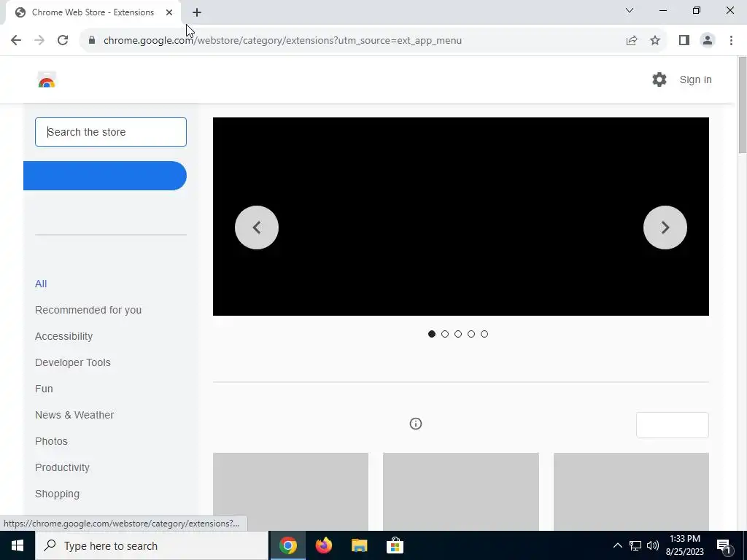Open the Accessibility category
Viewport: 747px width, 560px height.
(64, 336)
